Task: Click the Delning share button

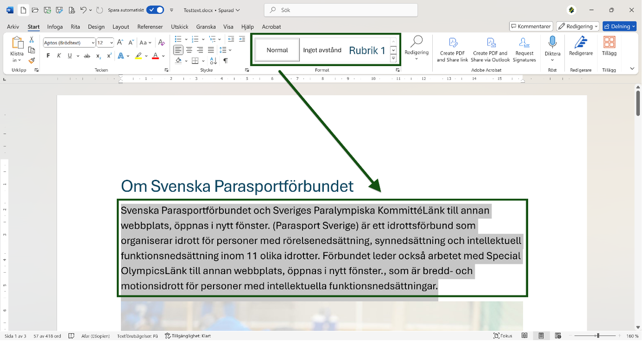Action: [619, 26]
